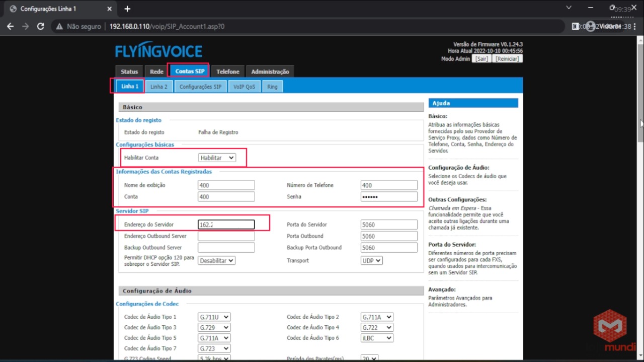Open the Rede tab
Viewport: 644px width, 362px height.
coord(156,71)
